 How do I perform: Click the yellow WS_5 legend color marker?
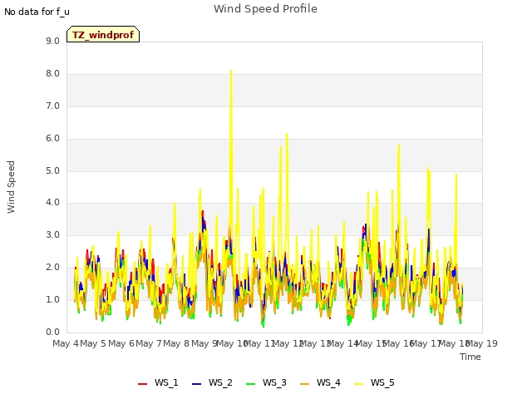click(x=358, y=384)
